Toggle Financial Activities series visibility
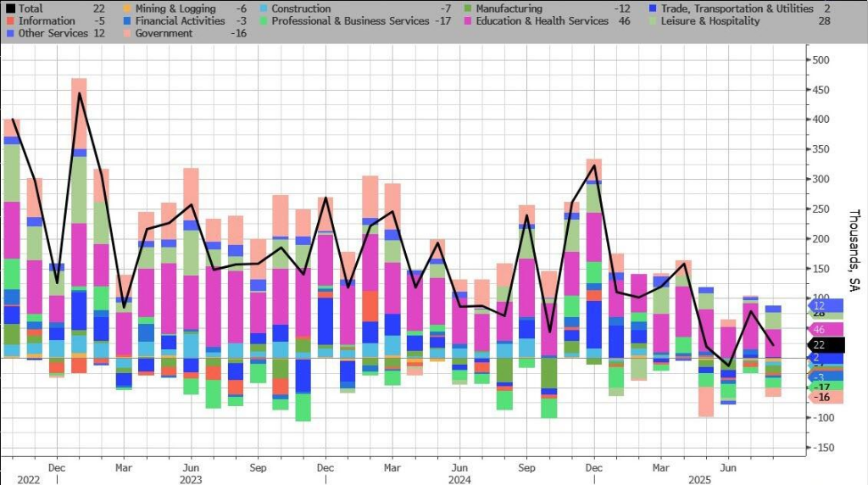Viewport: 868px width, 485px height. tap(180, 21)
